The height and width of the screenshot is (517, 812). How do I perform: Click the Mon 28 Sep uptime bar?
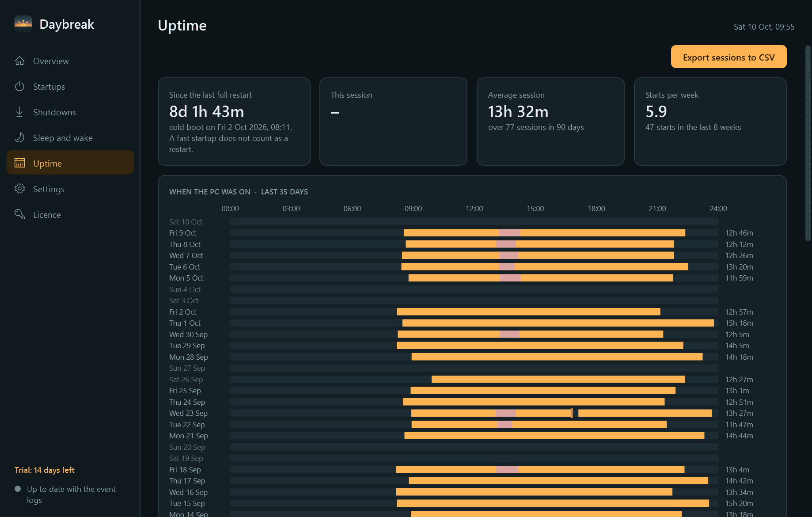(557, 357)
